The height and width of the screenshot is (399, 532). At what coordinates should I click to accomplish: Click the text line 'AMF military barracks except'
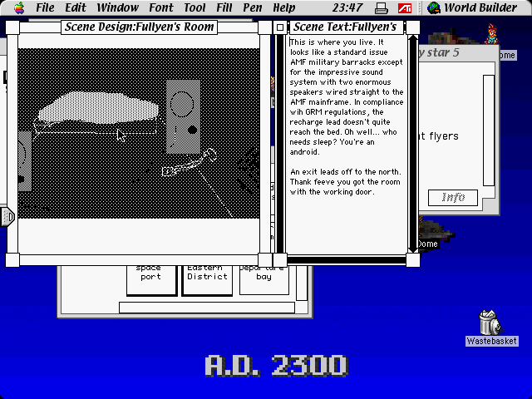pyautogui.click(x=347, y=62)
